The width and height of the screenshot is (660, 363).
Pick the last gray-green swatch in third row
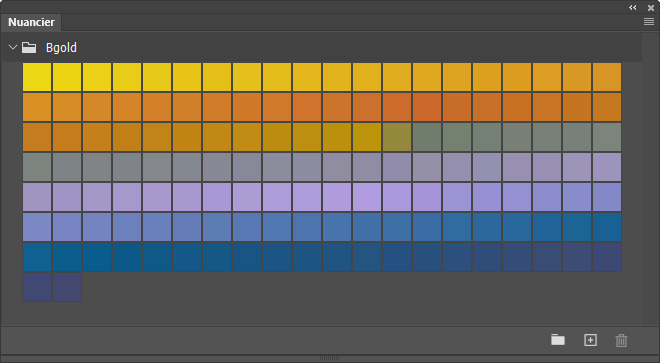(x=607, y=137)
